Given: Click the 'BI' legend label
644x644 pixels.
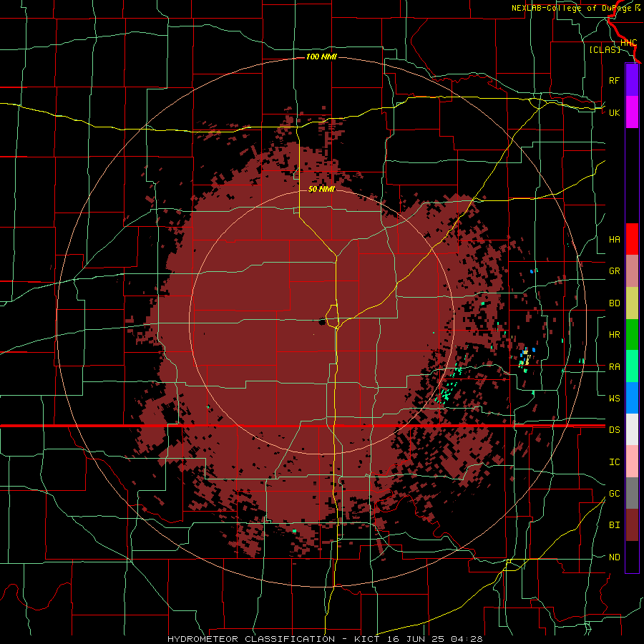Looking at the screenshot, I should pos(614,525).
